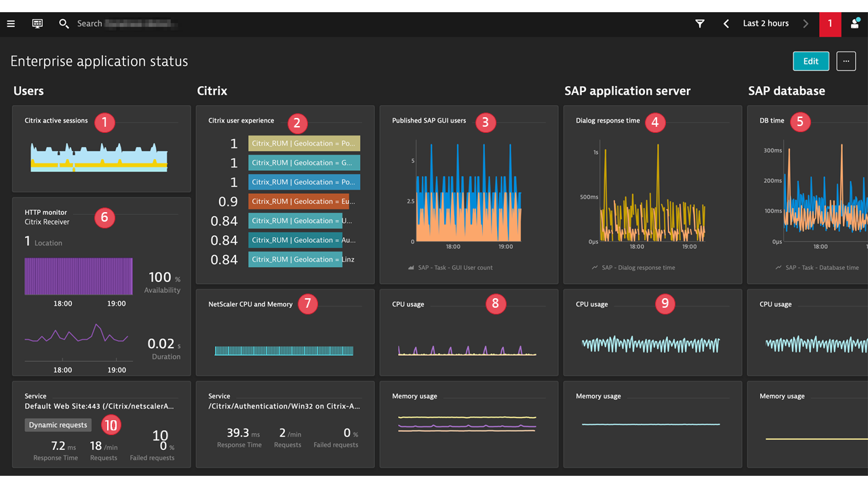Open the HTTP monitor Citrix Receiver tile header

(47, 217)
